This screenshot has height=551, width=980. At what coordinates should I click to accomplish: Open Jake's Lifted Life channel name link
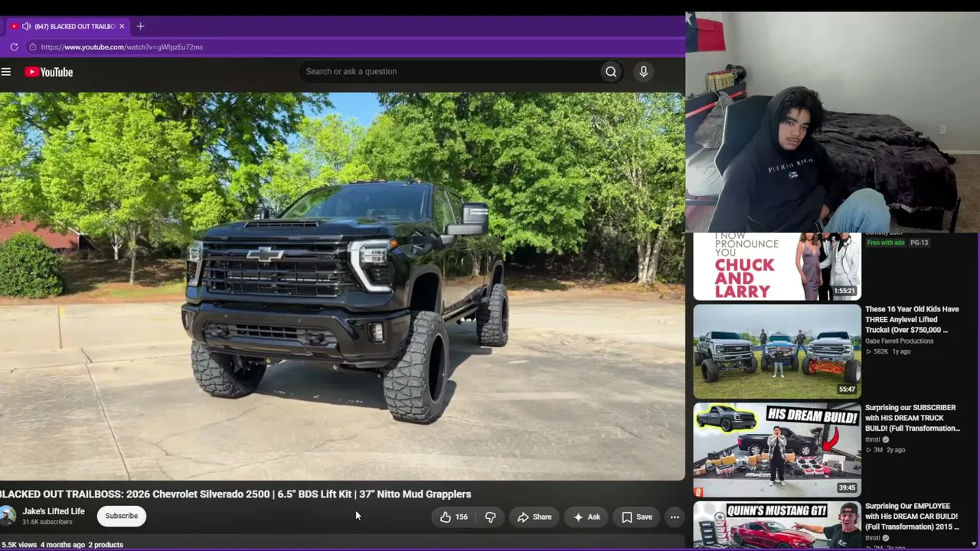click(x=54, y=511)
